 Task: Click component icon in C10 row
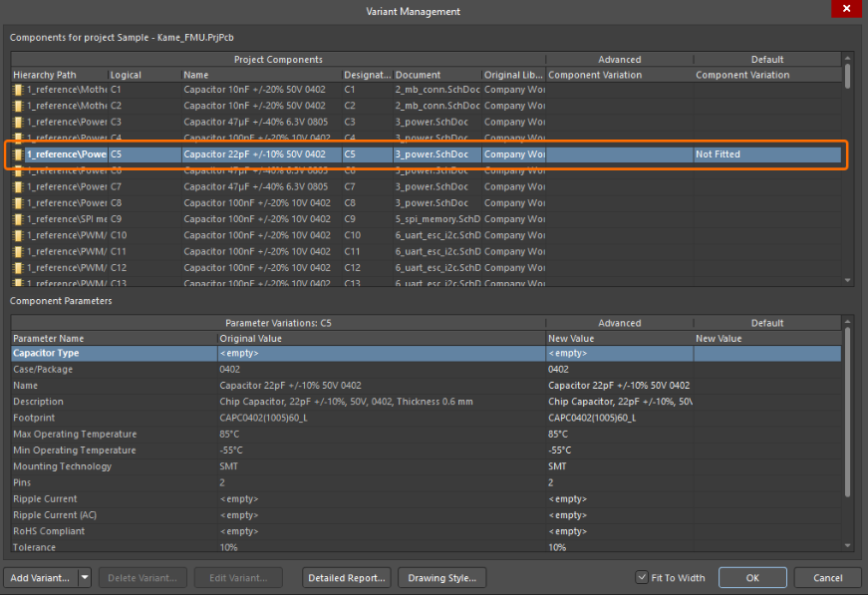coord(18,235)
